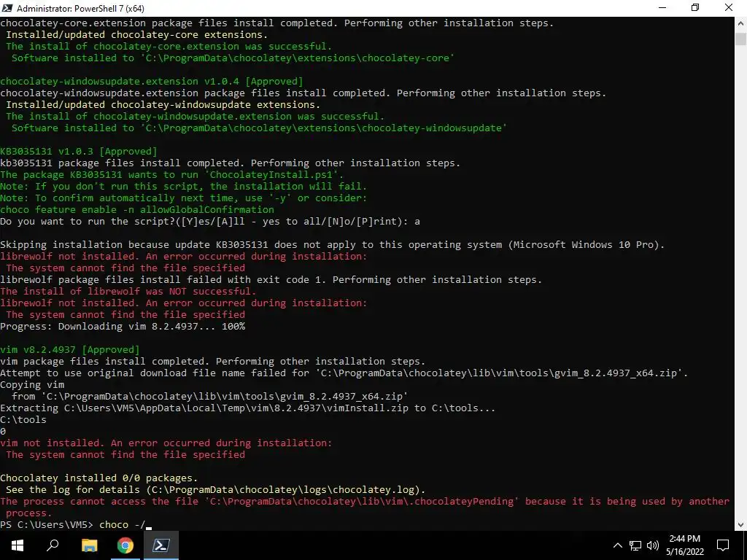This screenshot has height=560, width=747.
Task: Click 'Skipping installation because update KB3035131' line
Action: [x=333, y=245]
